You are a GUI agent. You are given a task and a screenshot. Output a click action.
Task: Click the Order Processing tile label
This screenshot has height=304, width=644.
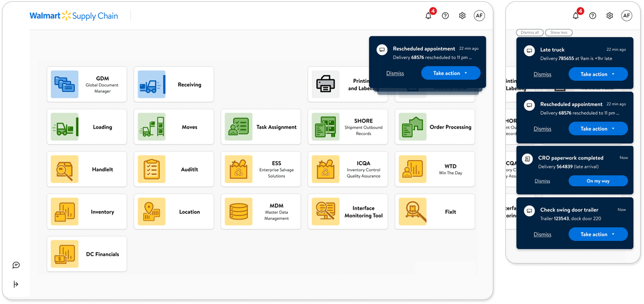pos(450,127)
